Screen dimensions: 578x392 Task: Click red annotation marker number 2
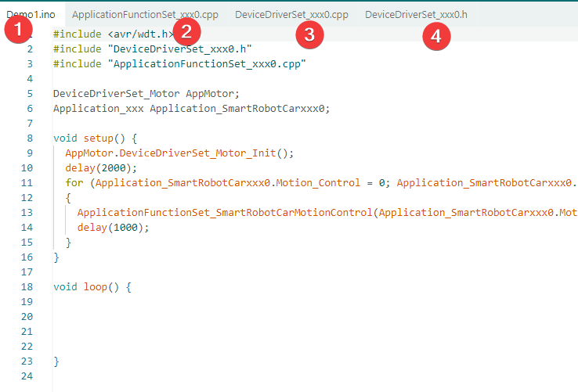tap(186, 31)
